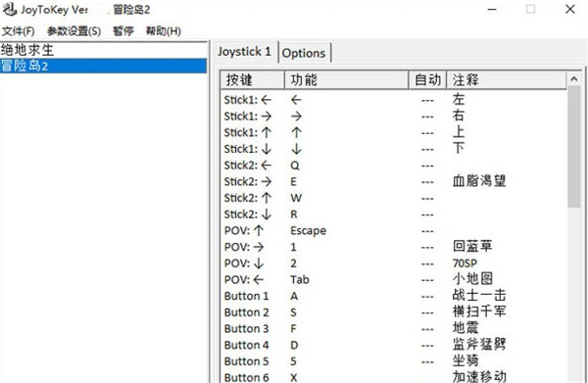Select the POV: ↓ row
588x383 pixels.
click(x=394, y=263)
